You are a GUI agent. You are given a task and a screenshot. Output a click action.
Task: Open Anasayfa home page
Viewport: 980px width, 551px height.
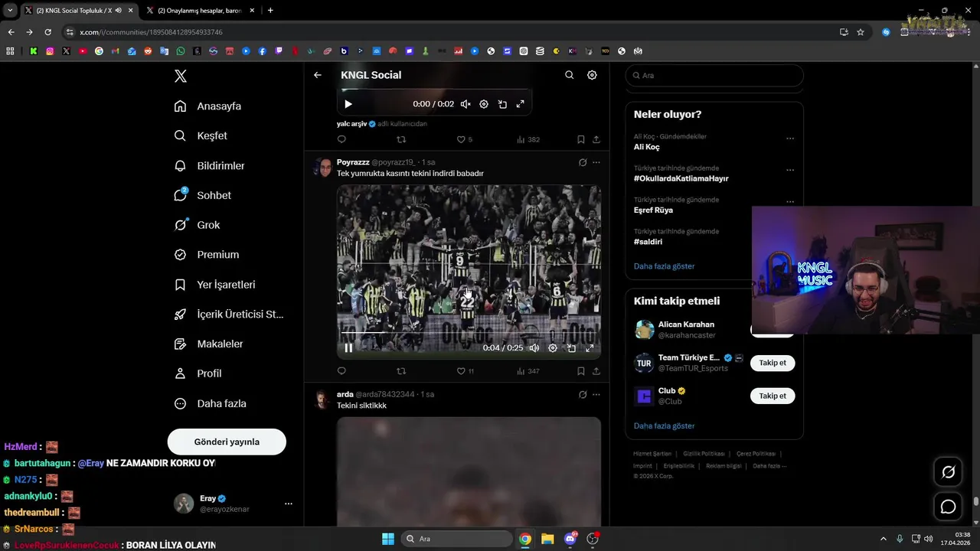207,106
